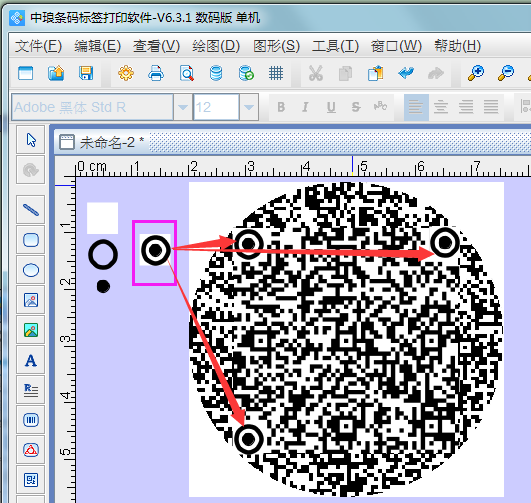This screenshot has height=503, width=531.
Task: Zoom in with magnifier plus
Action: (476, 73)
